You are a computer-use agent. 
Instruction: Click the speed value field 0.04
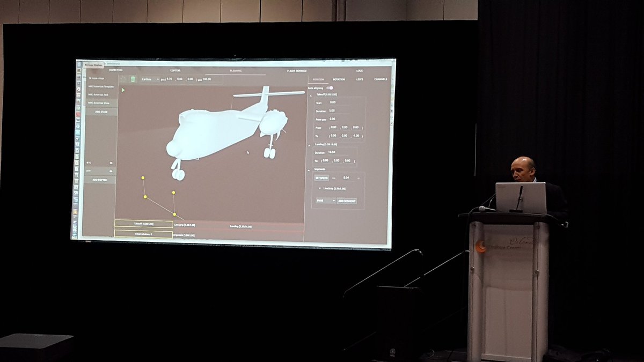346,178
